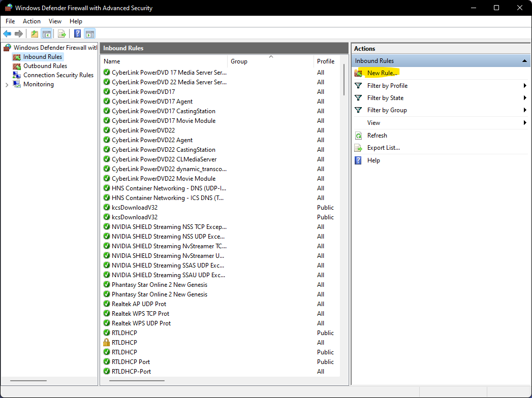Toggle the Show/Hide Action Pane toolbar icon
The width and height of the screenshot is (532, 398).
point(89,34)
